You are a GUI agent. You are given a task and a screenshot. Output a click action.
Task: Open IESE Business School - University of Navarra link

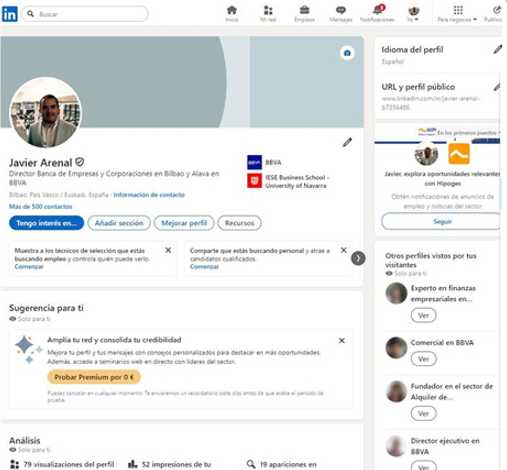click(297, 181)
